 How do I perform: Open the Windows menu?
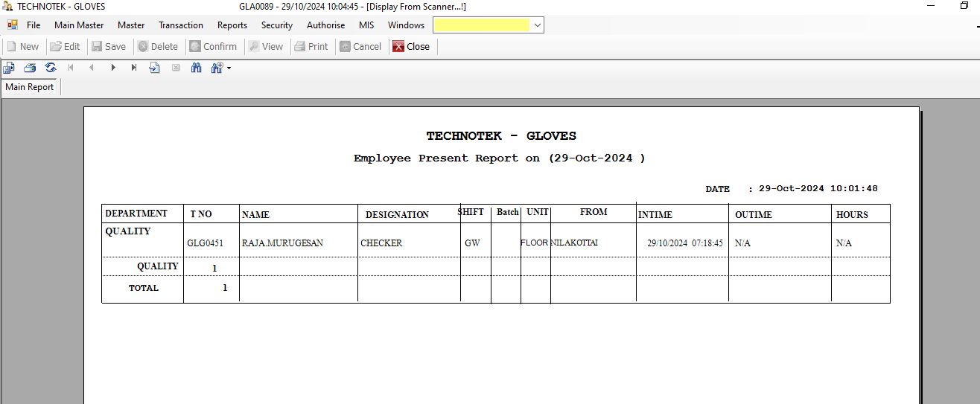pos(406,25)
